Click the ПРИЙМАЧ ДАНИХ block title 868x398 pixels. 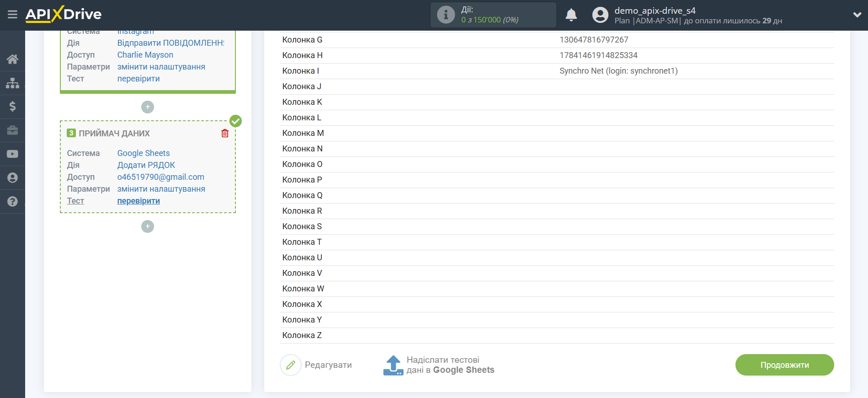(114, 134)
